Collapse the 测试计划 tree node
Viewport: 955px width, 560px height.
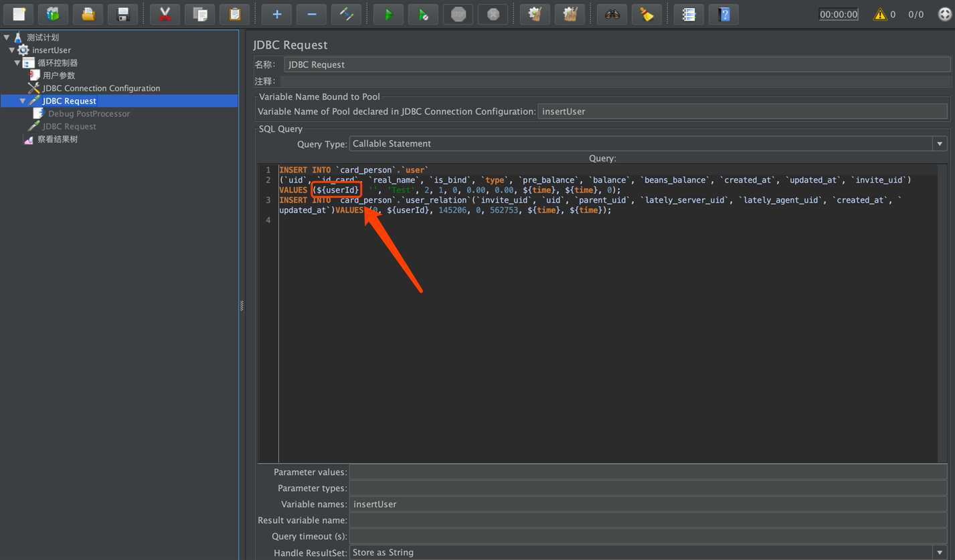[7, 37]
